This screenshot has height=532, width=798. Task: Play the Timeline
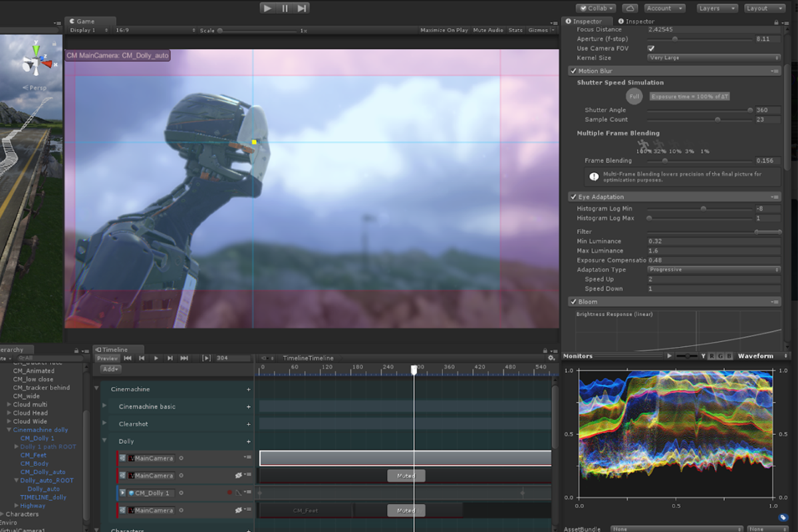156,358
